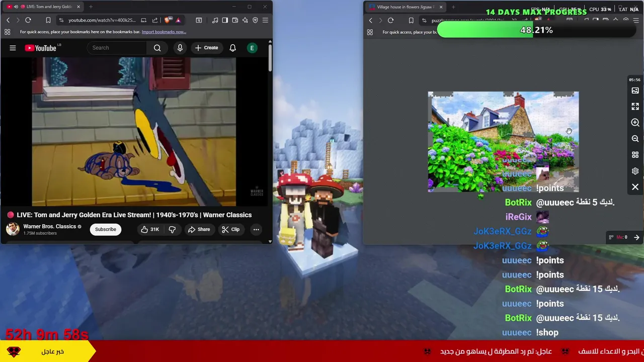644x362 pixels.
Task: Open the share icon in YouTube address bar
Action: pyautogui.click(x=155, y=20)
